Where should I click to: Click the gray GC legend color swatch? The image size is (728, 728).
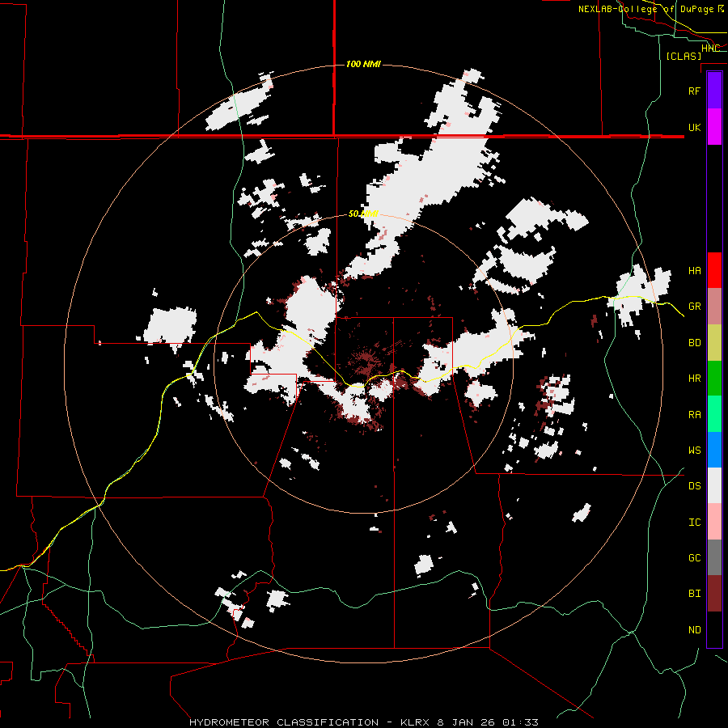point(714,557)
